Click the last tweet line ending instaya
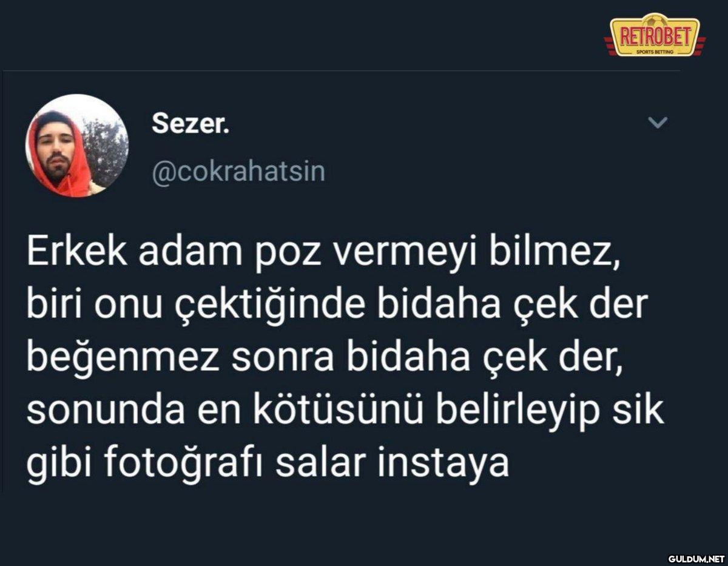Viewport: 728px width, 566px height. [x=268, y=464]
